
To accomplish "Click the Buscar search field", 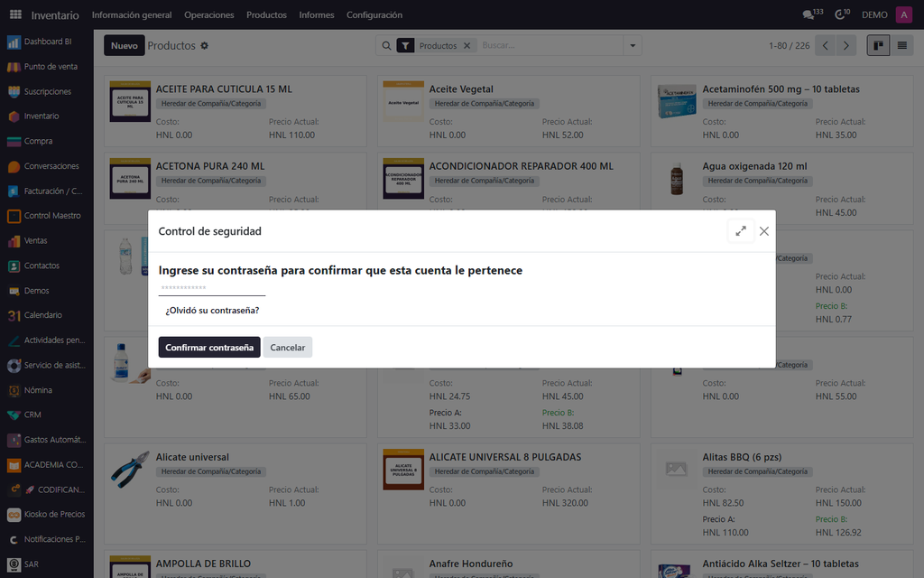I will (x=550, y=45).
